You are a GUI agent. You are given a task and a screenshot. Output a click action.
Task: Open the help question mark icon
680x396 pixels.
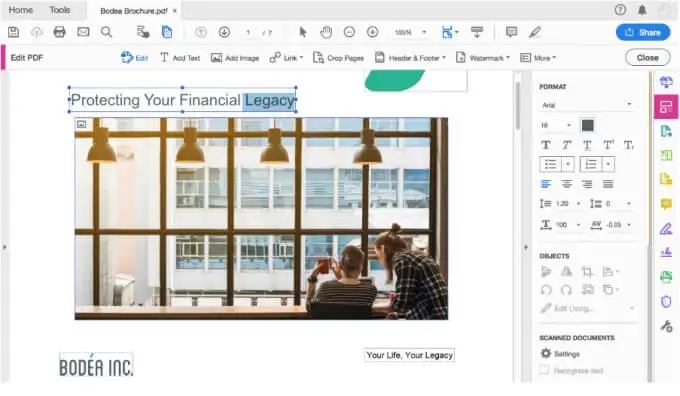(x=620, y=10)
